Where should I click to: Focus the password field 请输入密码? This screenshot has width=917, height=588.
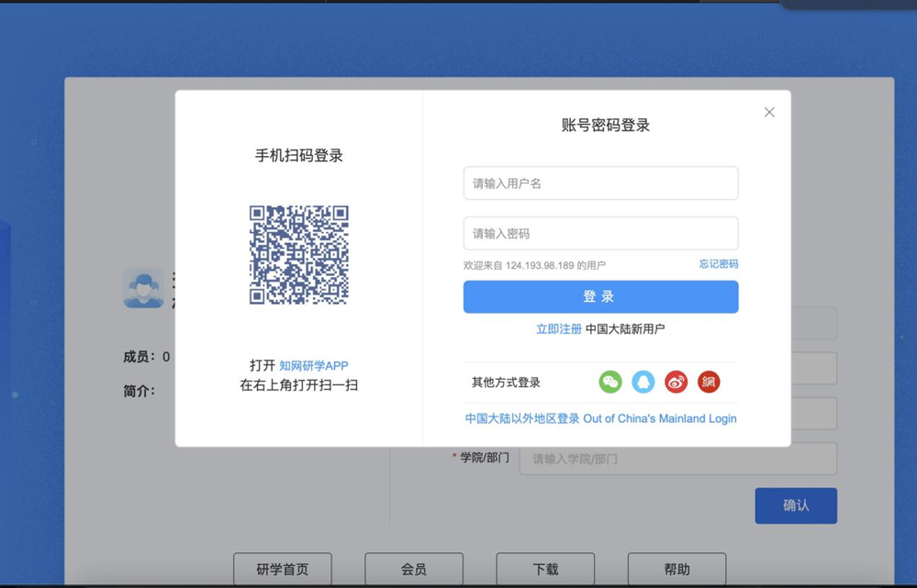point(600,234)
